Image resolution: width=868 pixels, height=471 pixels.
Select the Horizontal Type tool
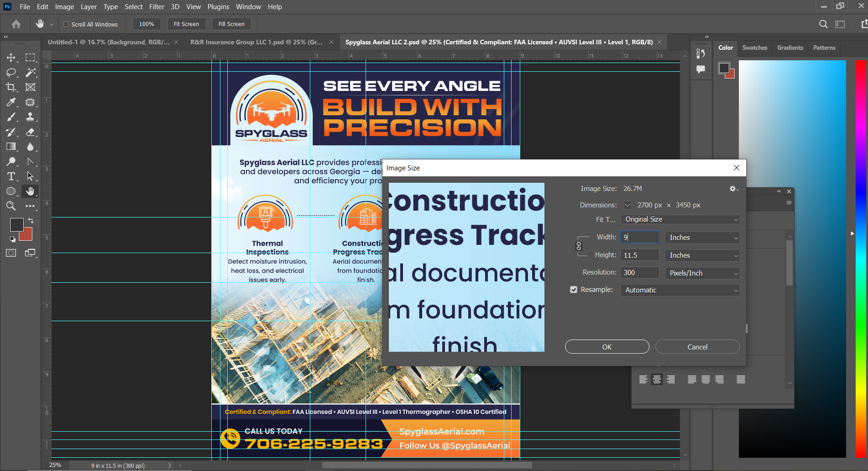(11, 176)
